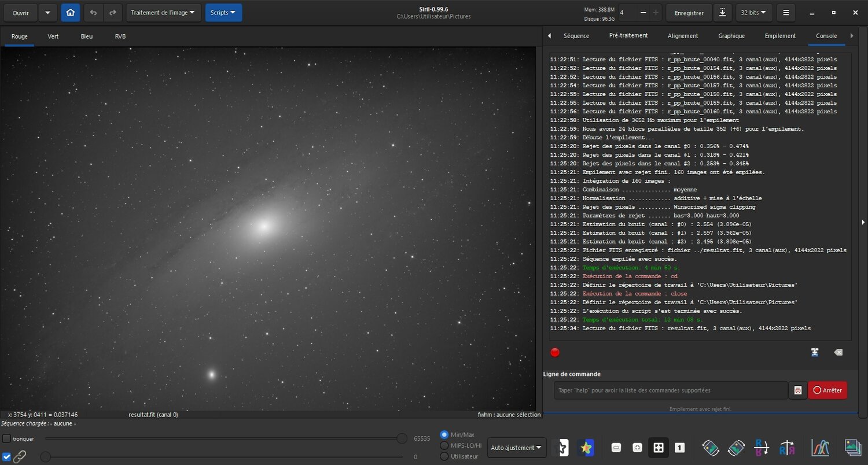Click the Enregistrer button
The width and height of the screenshot is (868, 465).
pos(689,12)
